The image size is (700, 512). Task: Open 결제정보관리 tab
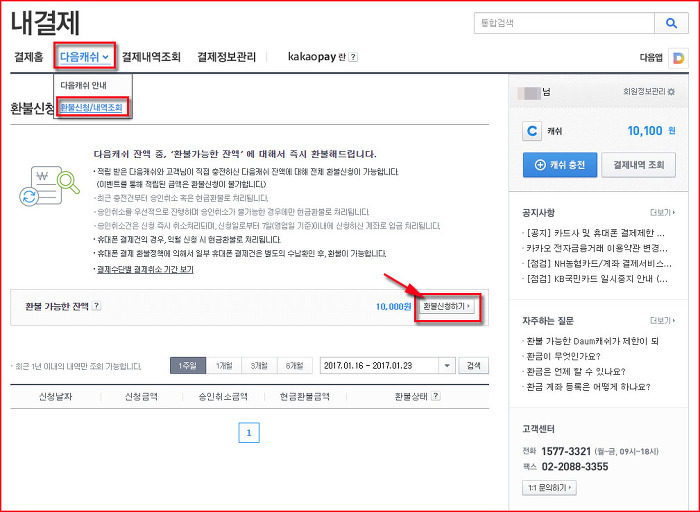coord(226,57)
